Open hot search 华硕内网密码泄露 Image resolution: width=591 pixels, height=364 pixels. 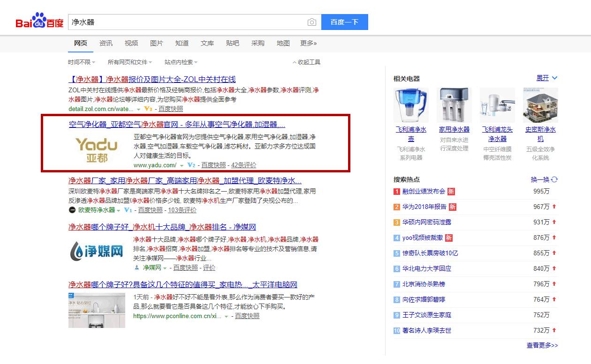click(427, 222)
